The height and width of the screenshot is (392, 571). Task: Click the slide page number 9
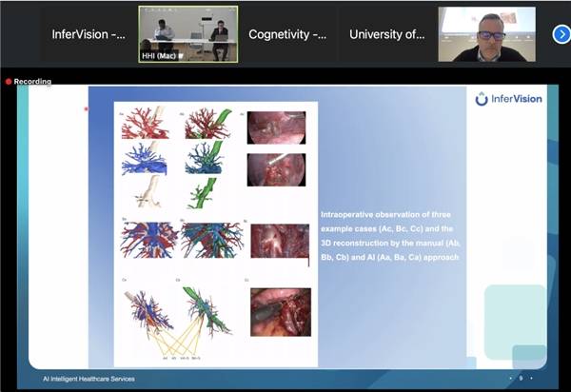[x=522, y=378]
